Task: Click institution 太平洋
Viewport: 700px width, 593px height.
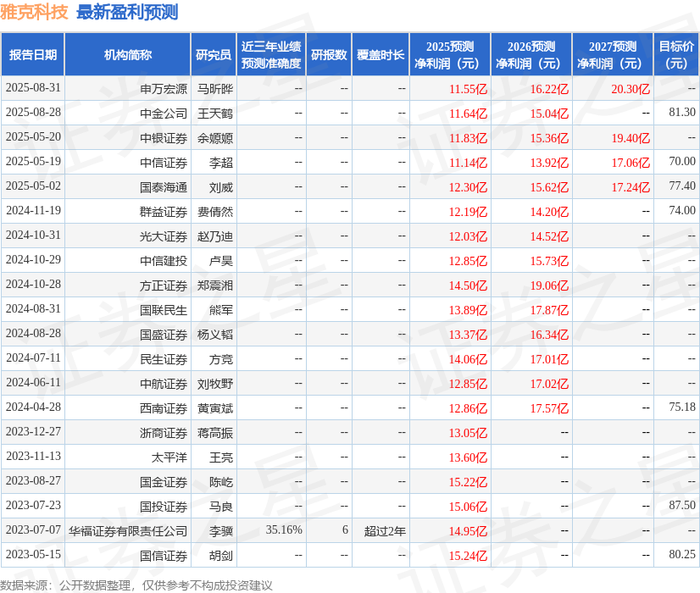Action: point(169,457)
